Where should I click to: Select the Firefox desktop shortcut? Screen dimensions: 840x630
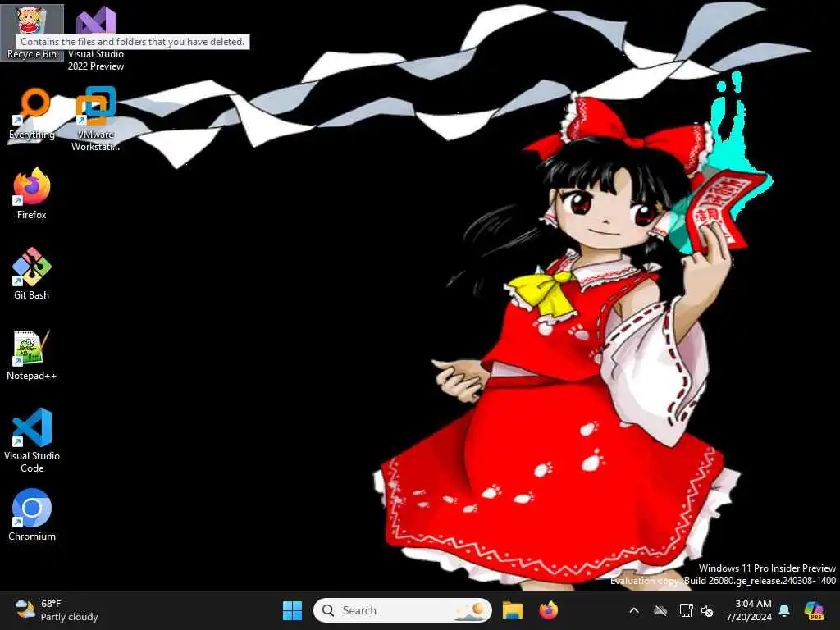pyautogui.click(x=32, y=194)
